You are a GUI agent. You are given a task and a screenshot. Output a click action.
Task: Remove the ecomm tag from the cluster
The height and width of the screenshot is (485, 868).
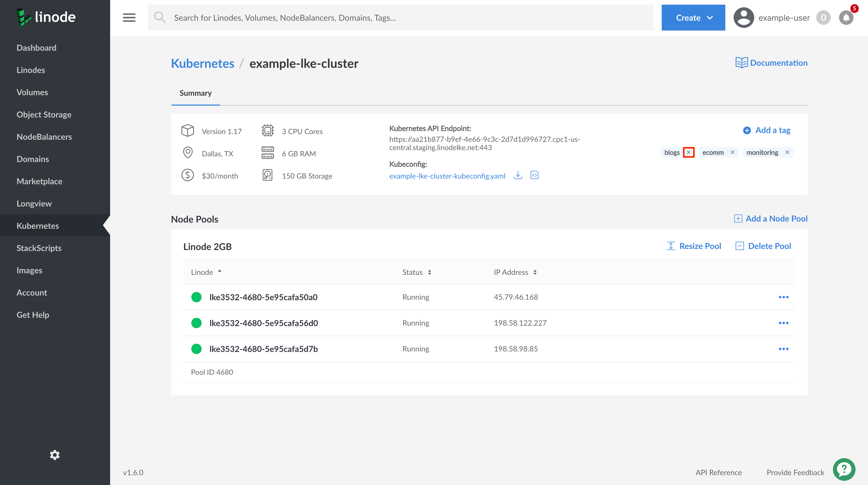pyautogui.click(x=733, y=152)
